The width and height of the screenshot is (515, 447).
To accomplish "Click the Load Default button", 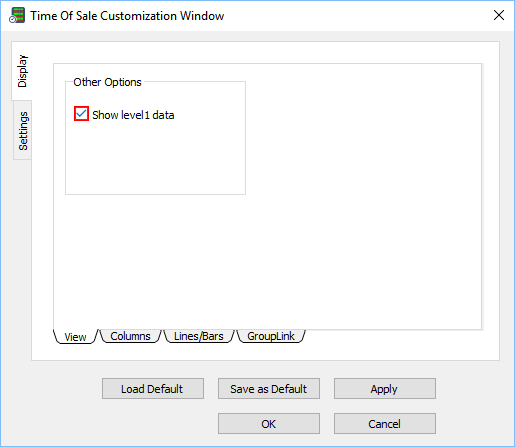I will tap(153, 389).
